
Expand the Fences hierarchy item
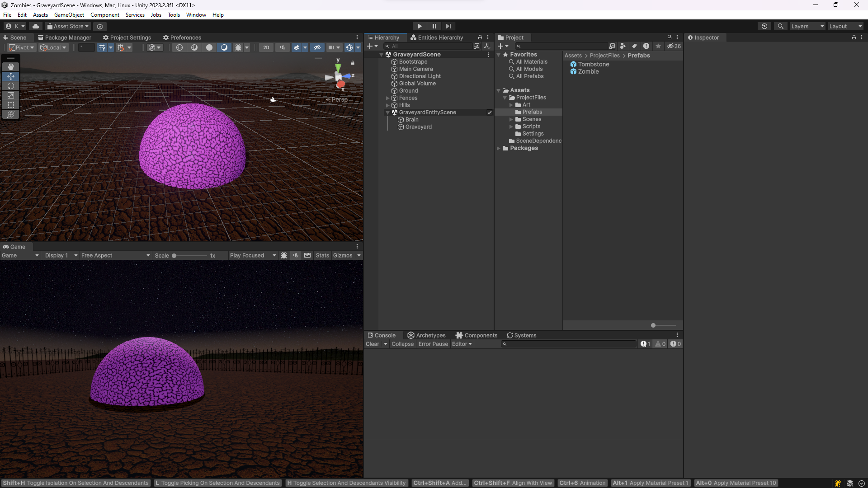387,98
